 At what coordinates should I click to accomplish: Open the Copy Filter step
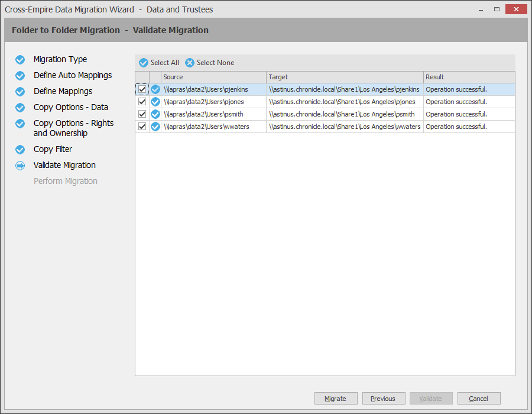tap(53, 150)
